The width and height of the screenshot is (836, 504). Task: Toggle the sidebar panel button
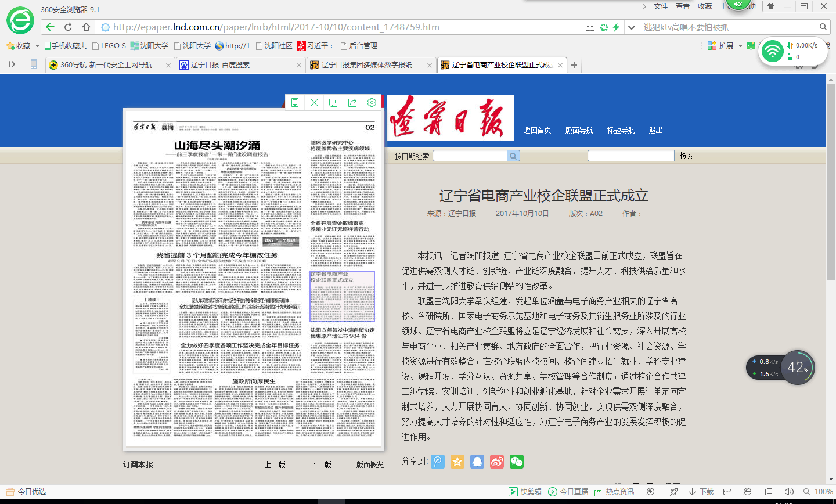(12, 64)
